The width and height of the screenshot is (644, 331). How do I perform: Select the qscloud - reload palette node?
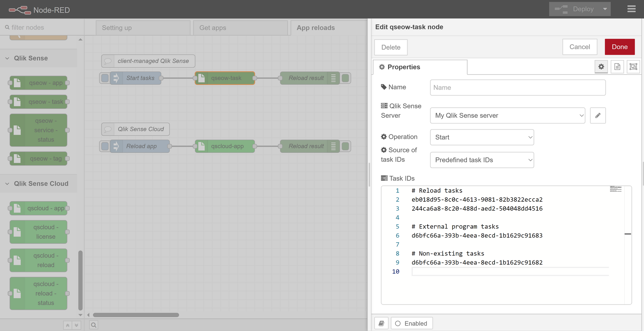click(39, 260)
